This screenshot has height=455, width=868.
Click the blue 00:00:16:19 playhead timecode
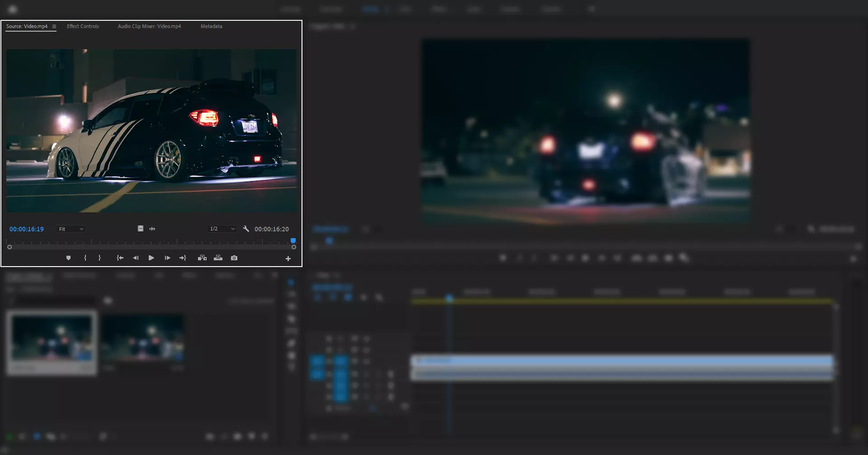point(27,229)
